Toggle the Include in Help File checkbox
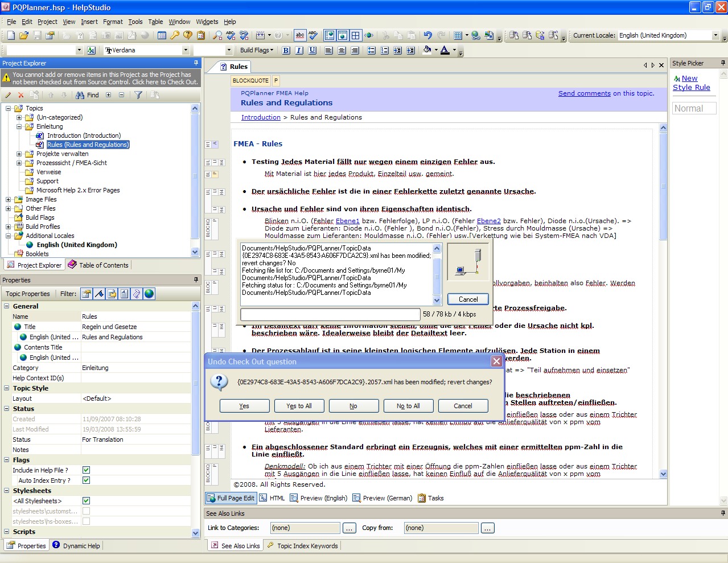 point(86,470)
